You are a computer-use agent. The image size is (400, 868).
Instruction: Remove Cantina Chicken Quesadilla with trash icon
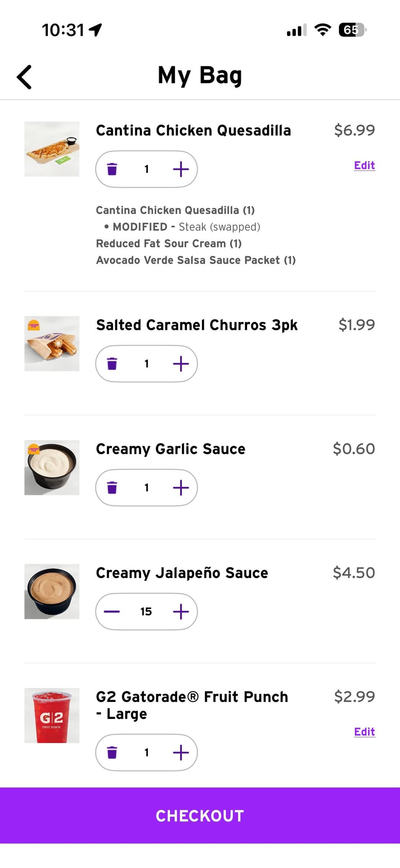112,169
